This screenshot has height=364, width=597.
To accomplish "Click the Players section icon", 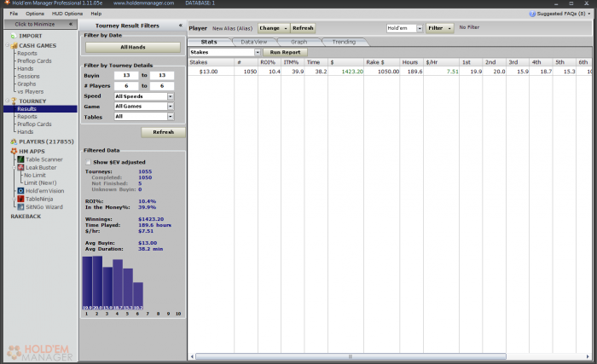I will (12, 142).
